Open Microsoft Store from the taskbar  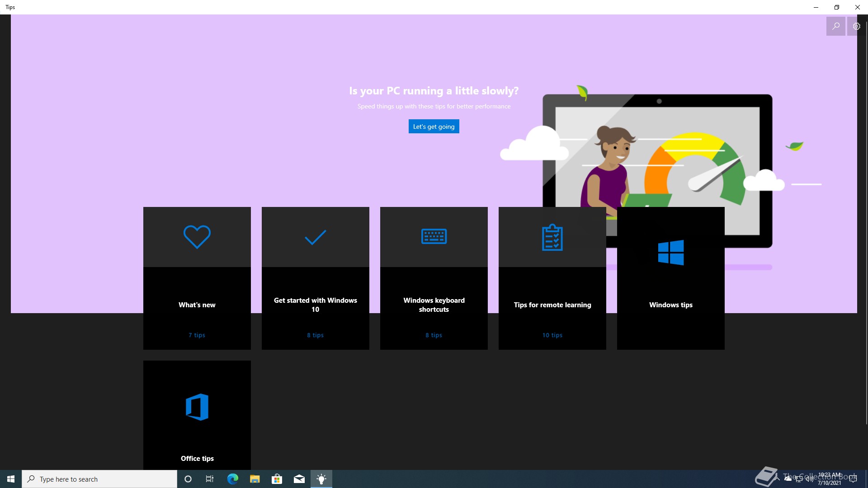point(277,479)
